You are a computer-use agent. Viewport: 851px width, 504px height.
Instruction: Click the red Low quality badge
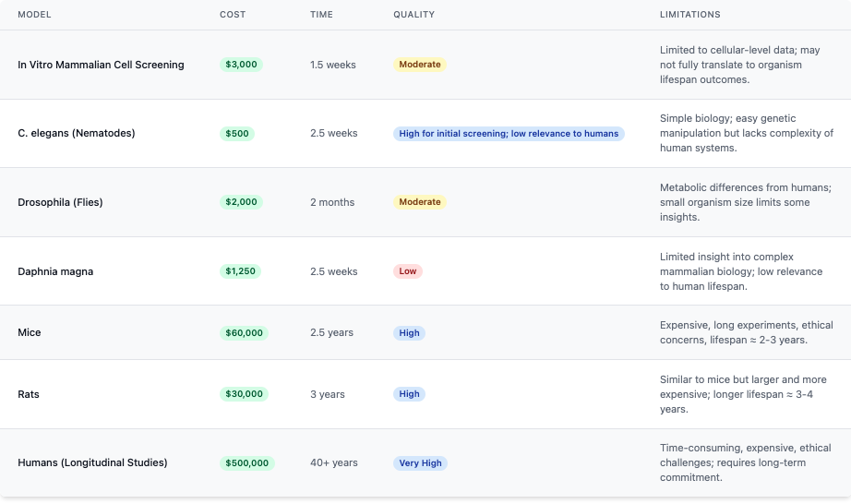point(408,271)
